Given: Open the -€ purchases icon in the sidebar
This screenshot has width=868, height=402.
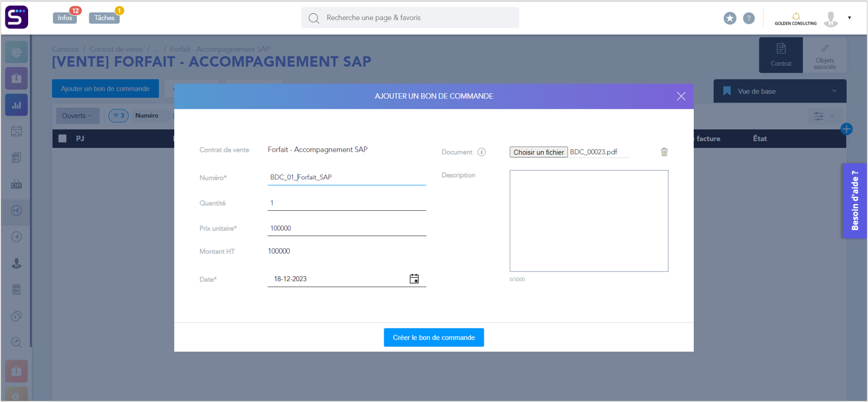Looking at the screenshot, I should pyautogui.click(x=17, y=237).
